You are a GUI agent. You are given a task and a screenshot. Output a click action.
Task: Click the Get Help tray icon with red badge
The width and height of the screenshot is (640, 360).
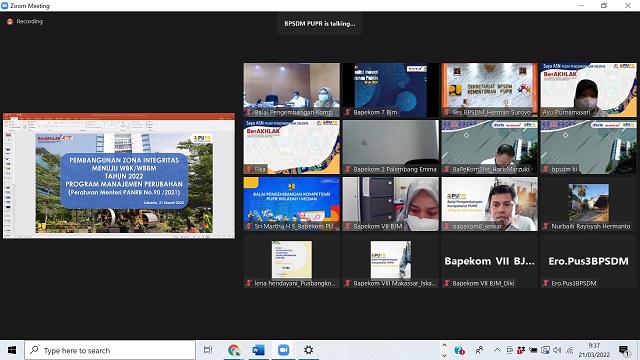459,350
